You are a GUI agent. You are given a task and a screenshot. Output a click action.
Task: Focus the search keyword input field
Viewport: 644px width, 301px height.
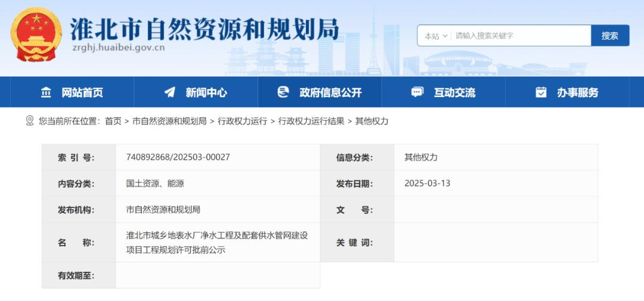pyautogui.click(x=521, y=36)
